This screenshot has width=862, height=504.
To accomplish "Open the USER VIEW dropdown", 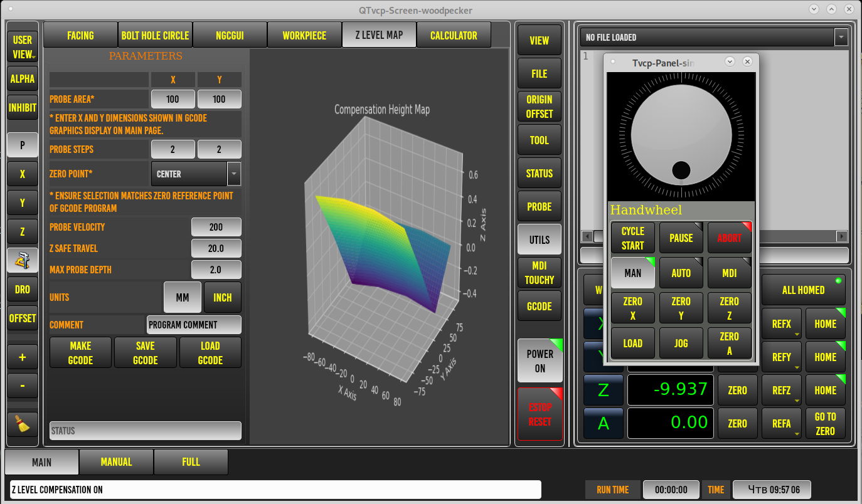I will (23, 47).
